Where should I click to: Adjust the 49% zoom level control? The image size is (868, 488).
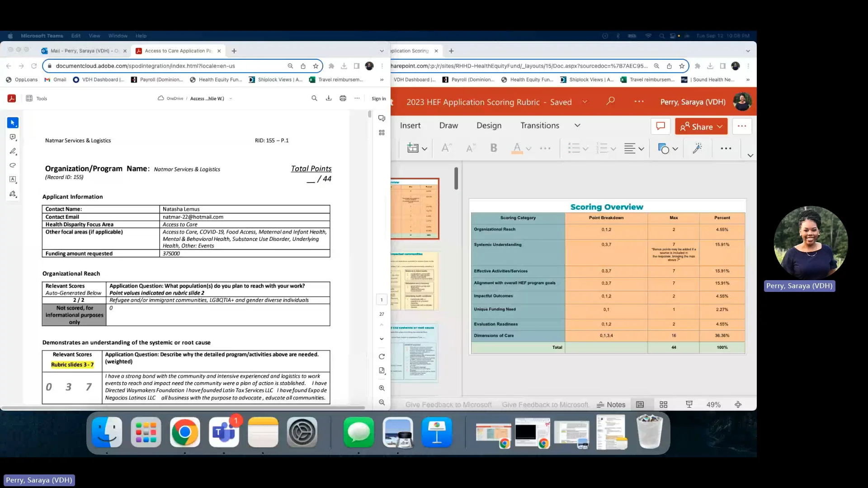click(713, 404)
